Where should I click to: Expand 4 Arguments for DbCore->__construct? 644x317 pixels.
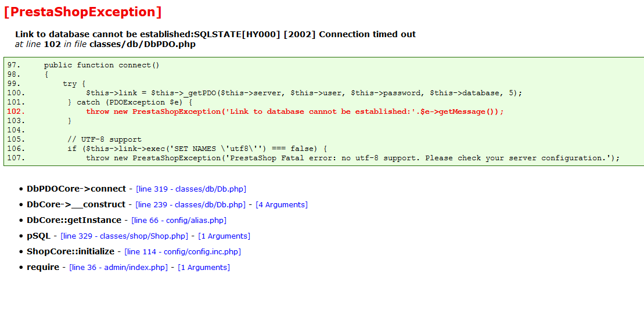tap(282, 205)
